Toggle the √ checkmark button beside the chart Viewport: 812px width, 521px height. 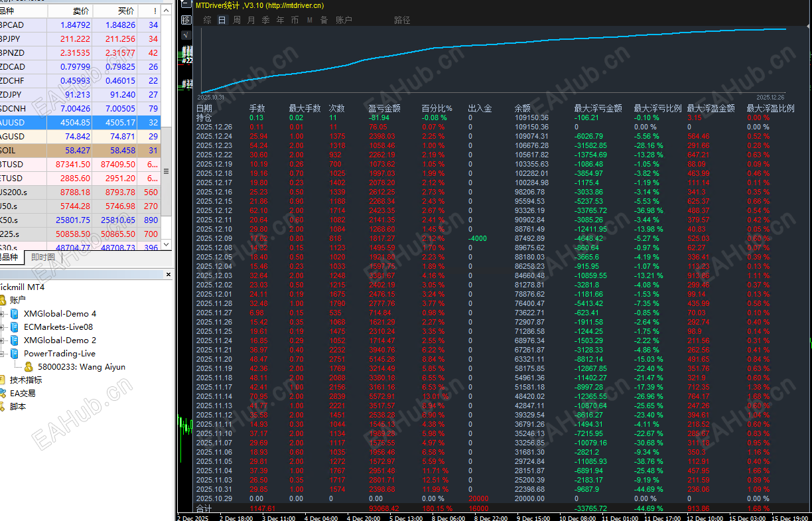(186, 35)
